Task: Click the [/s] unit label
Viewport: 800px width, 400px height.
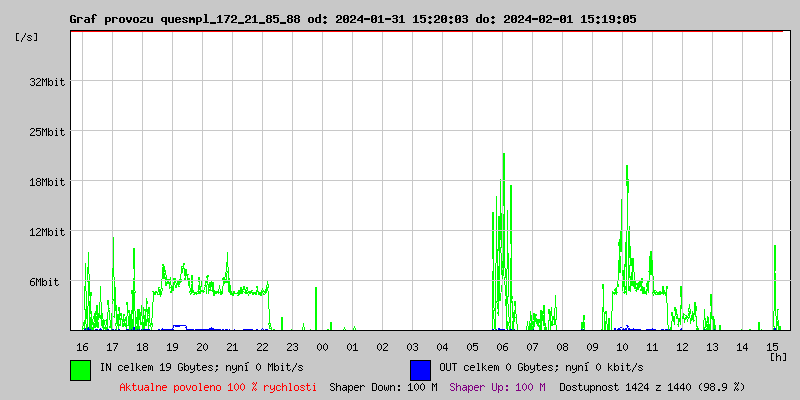Action: pyautogui.click(x=27, y=37)
